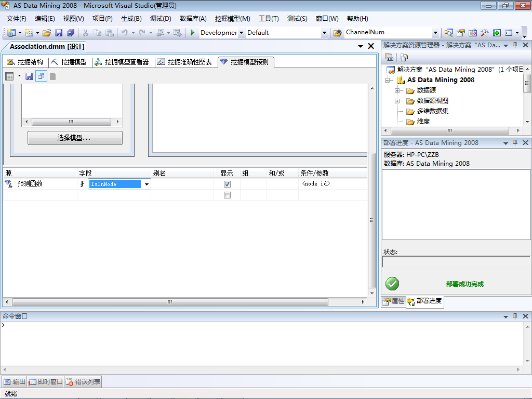
Task: Click the Solution Explorer properties icon
Action: tap(389, 57)
